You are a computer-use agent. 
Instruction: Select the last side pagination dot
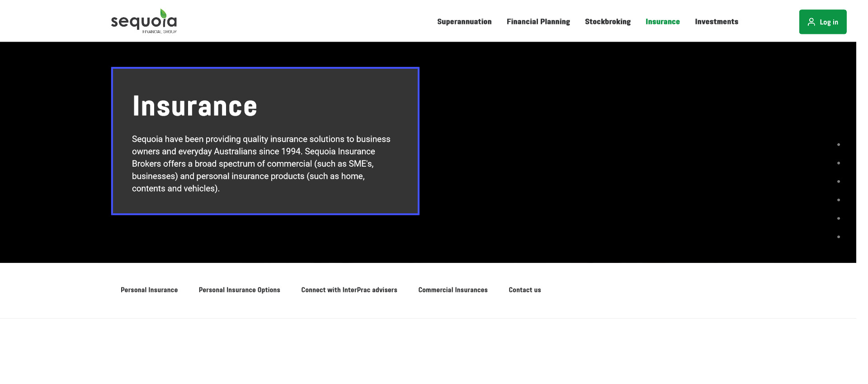pos(838,237)
